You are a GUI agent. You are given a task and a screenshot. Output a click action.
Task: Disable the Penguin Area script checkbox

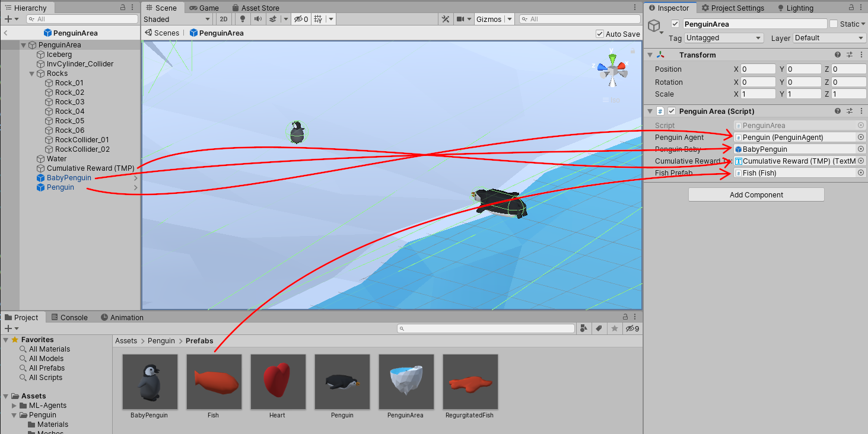coord(672,111)
